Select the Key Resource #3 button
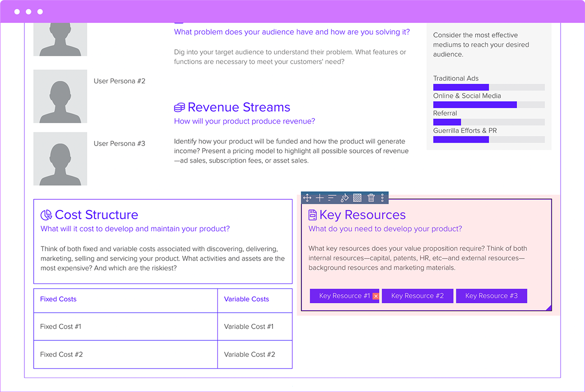The width and height of the screenshot is (585, 392). [x=491, y=296]
